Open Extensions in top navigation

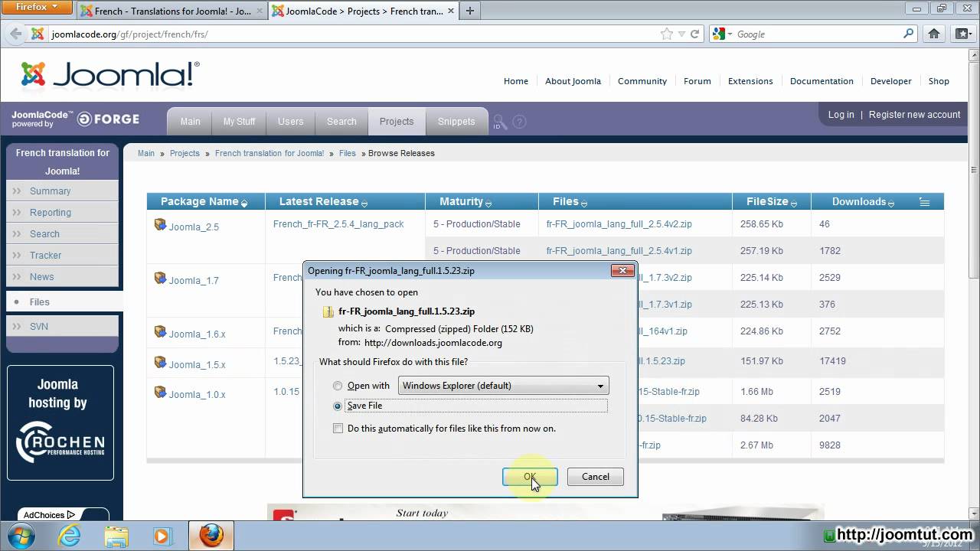click(750, 81)
